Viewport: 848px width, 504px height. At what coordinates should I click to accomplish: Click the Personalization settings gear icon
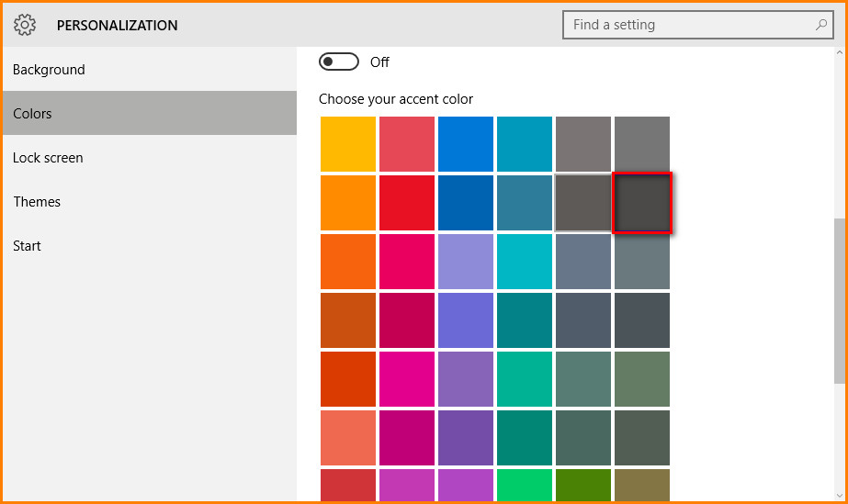click(x=25, y=25)
